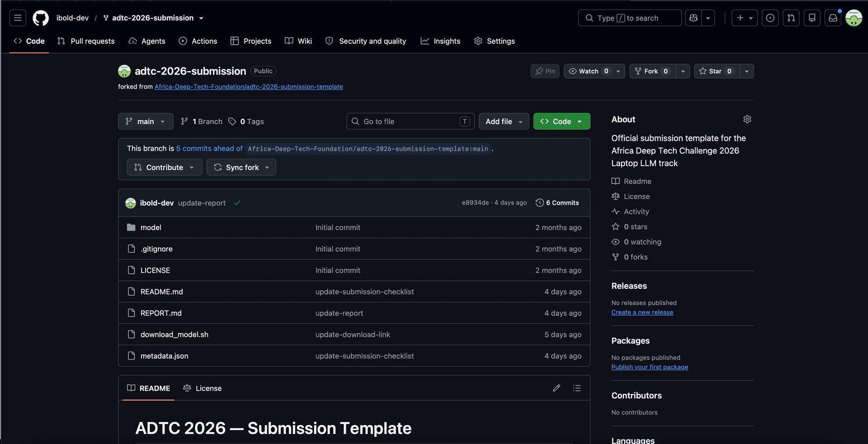Edit README with the pencil icon
This screenshot has height=444, width=868.
557,388
